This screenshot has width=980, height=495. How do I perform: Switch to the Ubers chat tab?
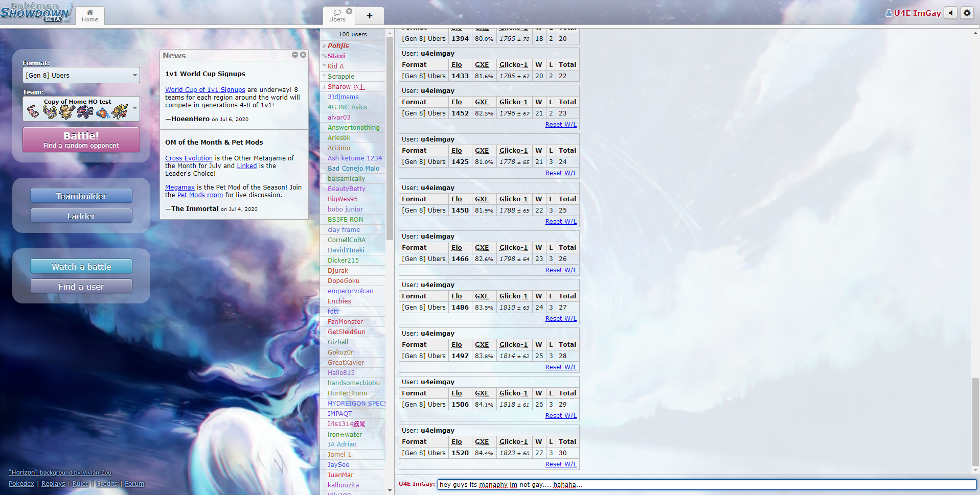(337, 15)
